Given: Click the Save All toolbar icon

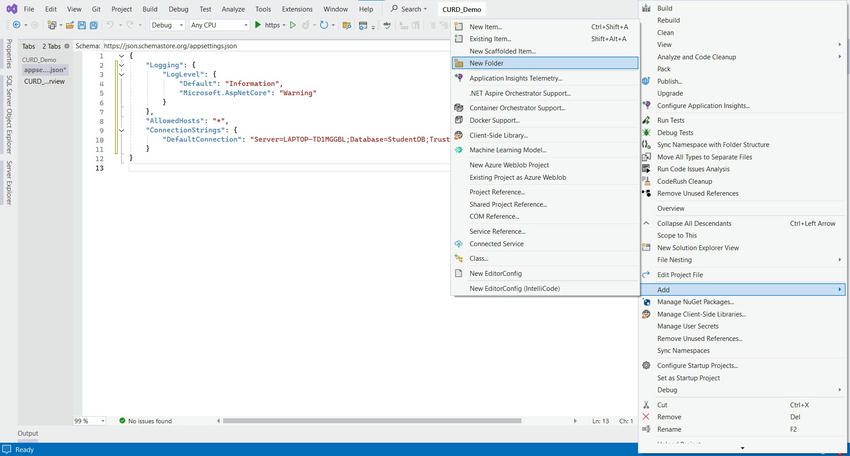Looking at the screenshot, I should (92, 25).
